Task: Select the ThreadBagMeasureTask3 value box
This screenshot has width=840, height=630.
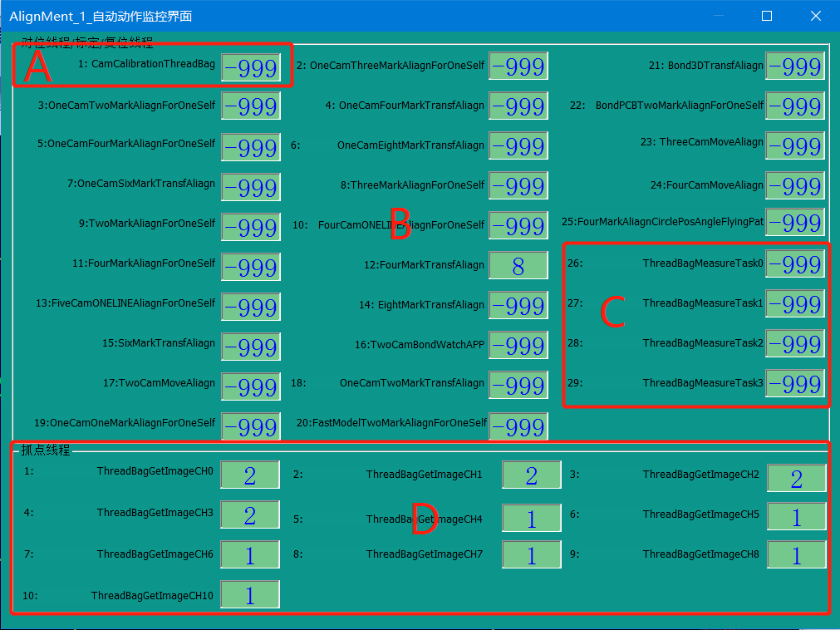Action: [x=795, y=384]
